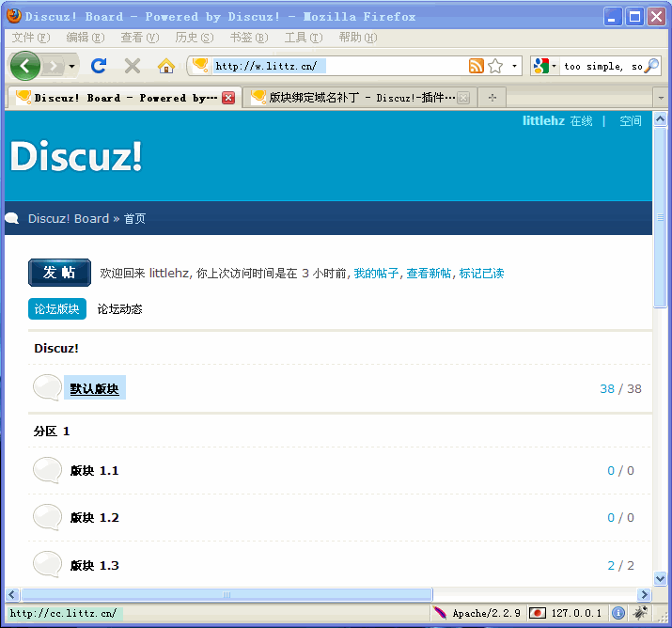Select the 论坛版块 tab
Image resolution: width=672 pixels, height=628 pixels.
tap(57, 308)
